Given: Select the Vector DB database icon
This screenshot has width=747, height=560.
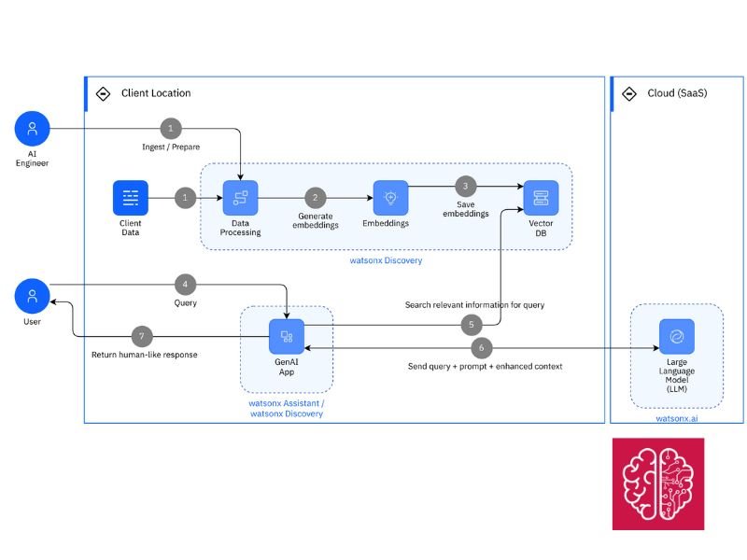Looking at the screenshot, I should 541,198.
